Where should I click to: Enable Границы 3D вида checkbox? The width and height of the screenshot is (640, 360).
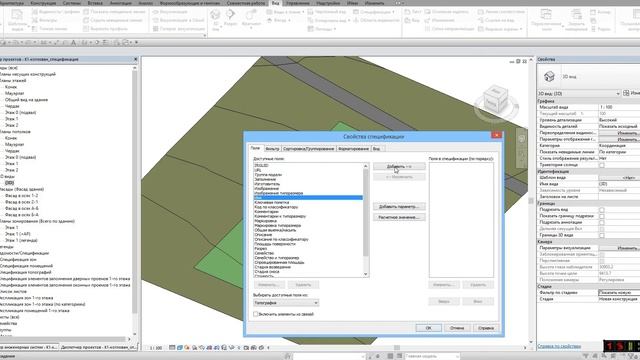602,236
